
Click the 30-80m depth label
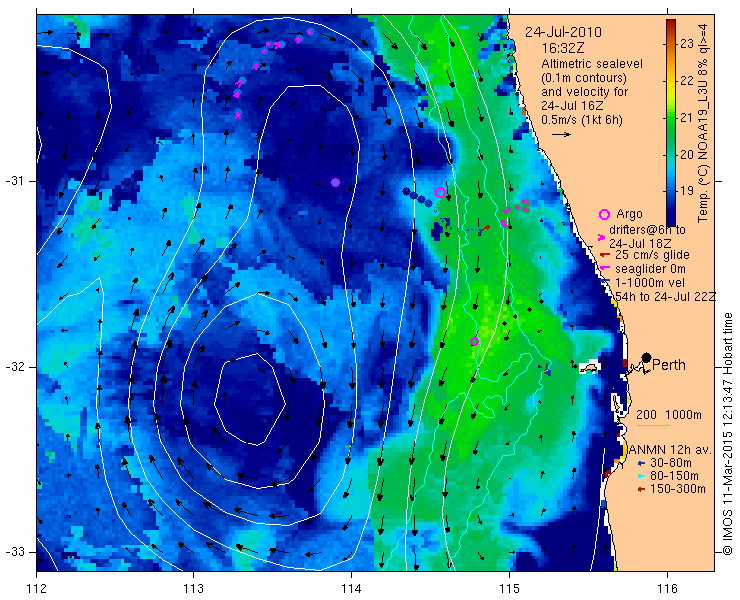(671, 463)
